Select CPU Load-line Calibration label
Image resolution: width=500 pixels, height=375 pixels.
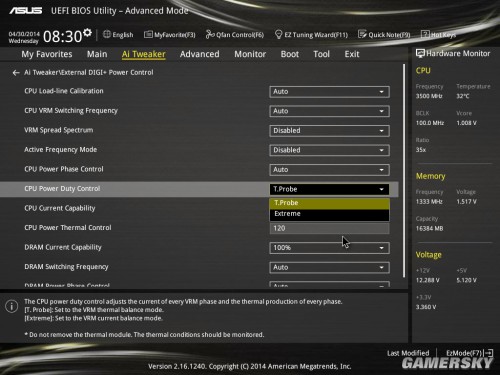[x=64, y=91]
